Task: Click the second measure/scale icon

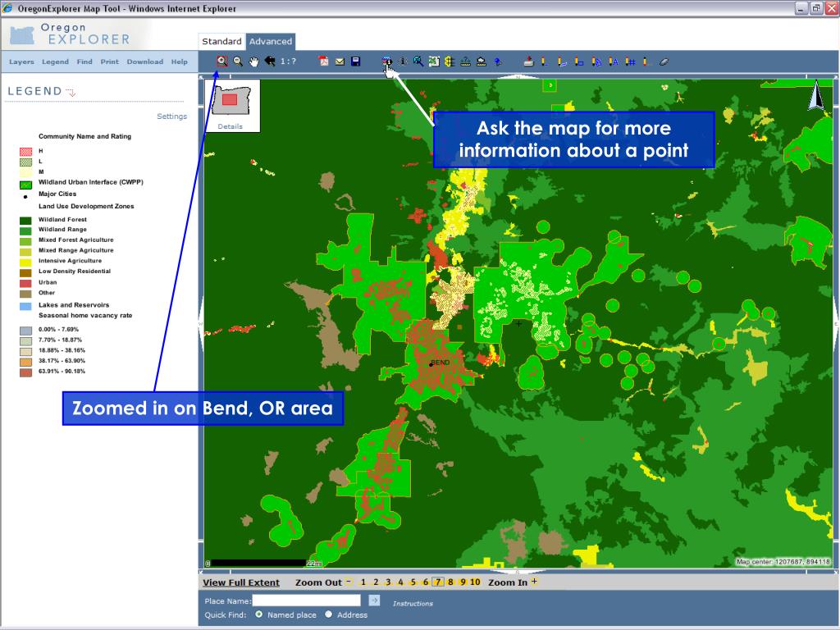Action: click(x=481, y=62)
